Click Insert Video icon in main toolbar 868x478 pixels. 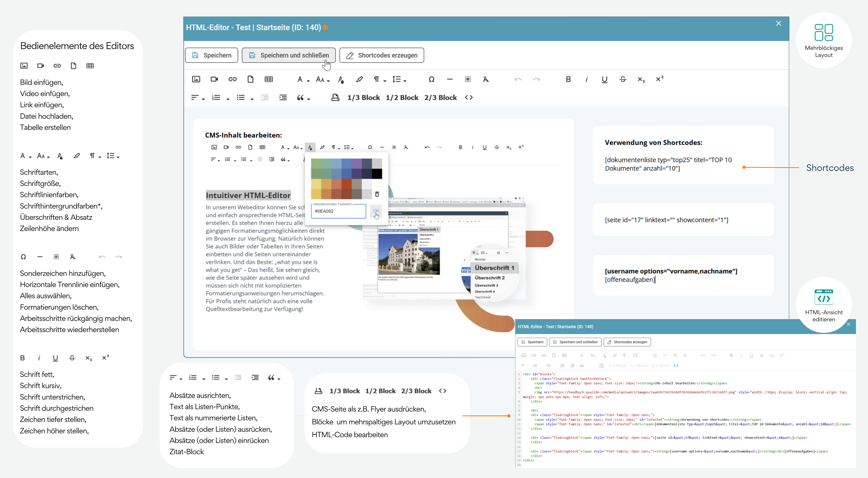click(x=214, y=79)
